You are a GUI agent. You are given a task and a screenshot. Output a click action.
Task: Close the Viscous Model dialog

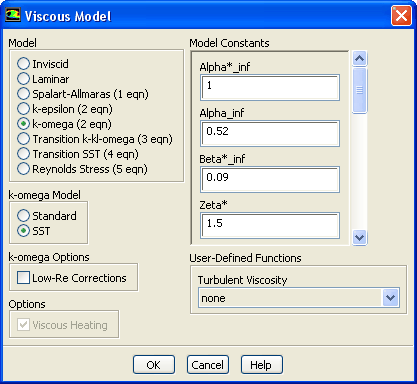click(401, 15)
